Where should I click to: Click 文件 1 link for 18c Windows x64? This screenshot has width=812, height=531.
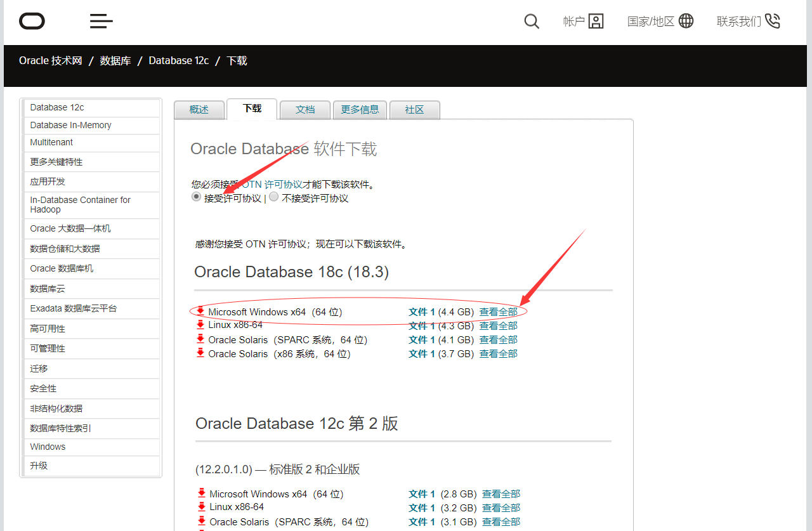click(x=422, y=312)
